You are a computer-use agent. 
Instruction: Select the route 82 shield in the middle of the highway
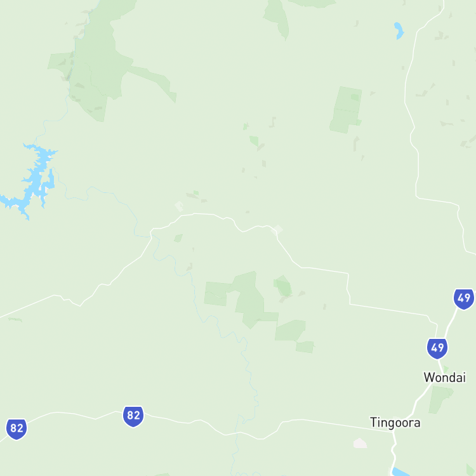click(133, 416)
